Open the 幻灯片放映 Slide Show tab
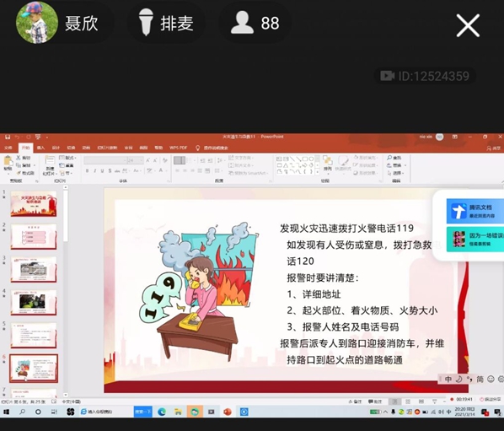Screen dimensions: 504x431 (x=107, y=148)
